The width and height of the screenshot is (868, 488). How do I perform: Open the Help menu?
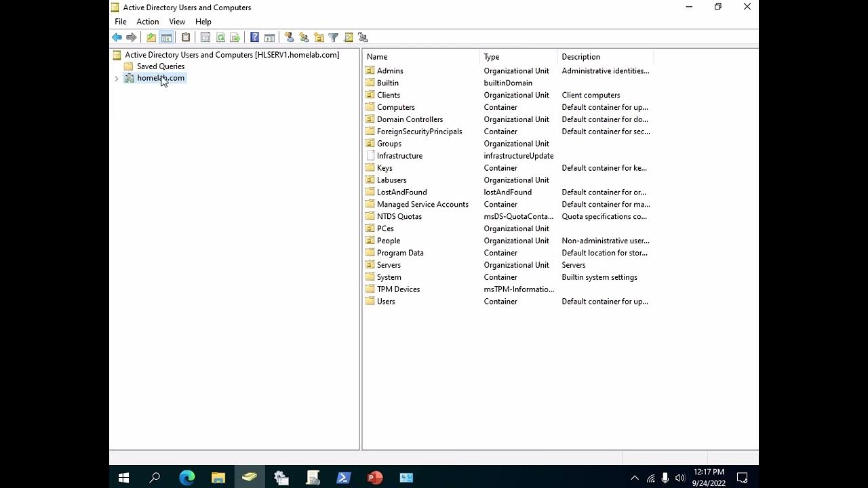[x=203, y=22]
